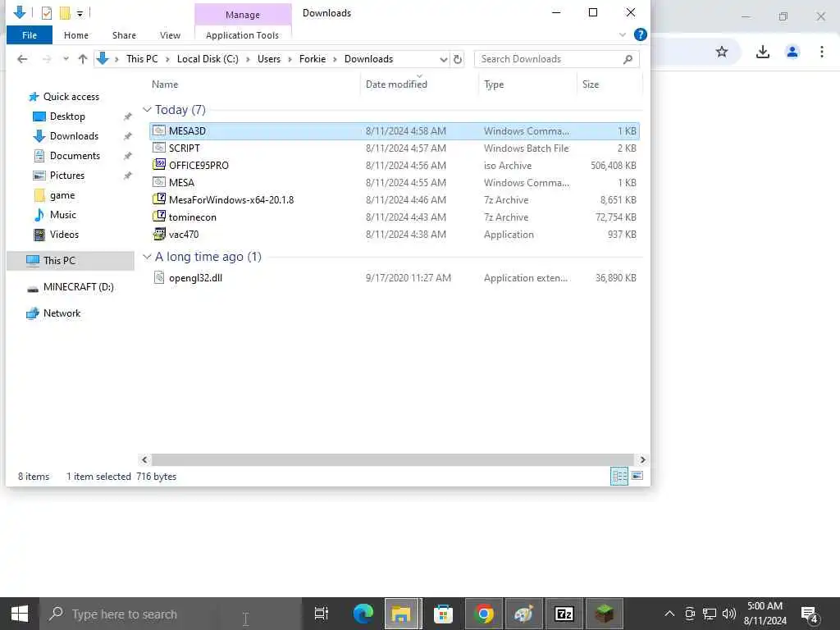Screen dimensions: 840x630
Task: Switch to Details view layout
Action: point(619,476)
